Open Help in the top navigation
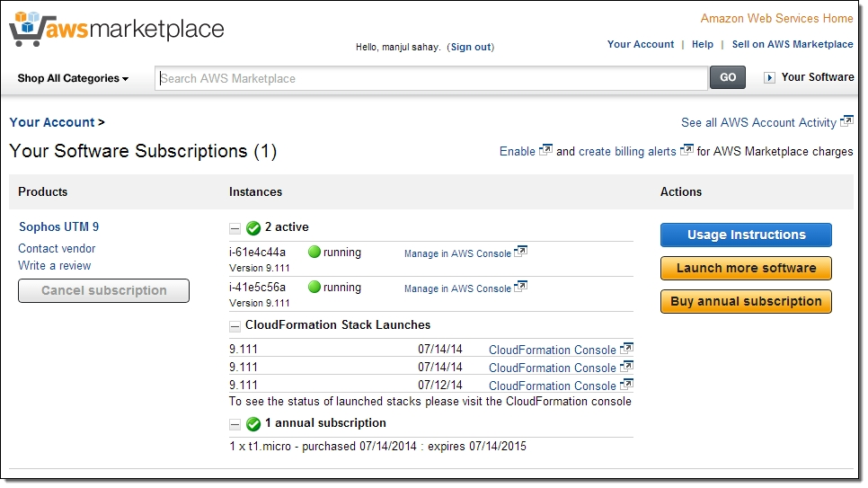 pyautogui.click(x=703, y=44)
